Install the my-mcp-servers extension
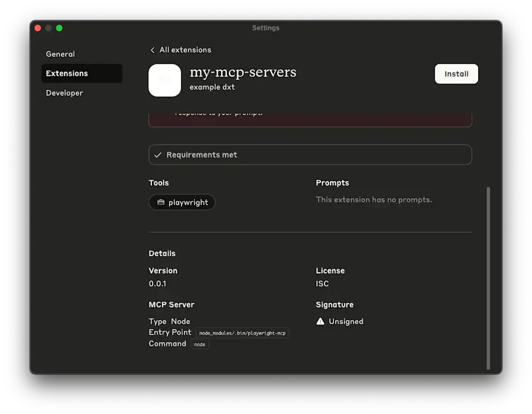This screenshot has height=414, width=532. (x=456, y=73)
